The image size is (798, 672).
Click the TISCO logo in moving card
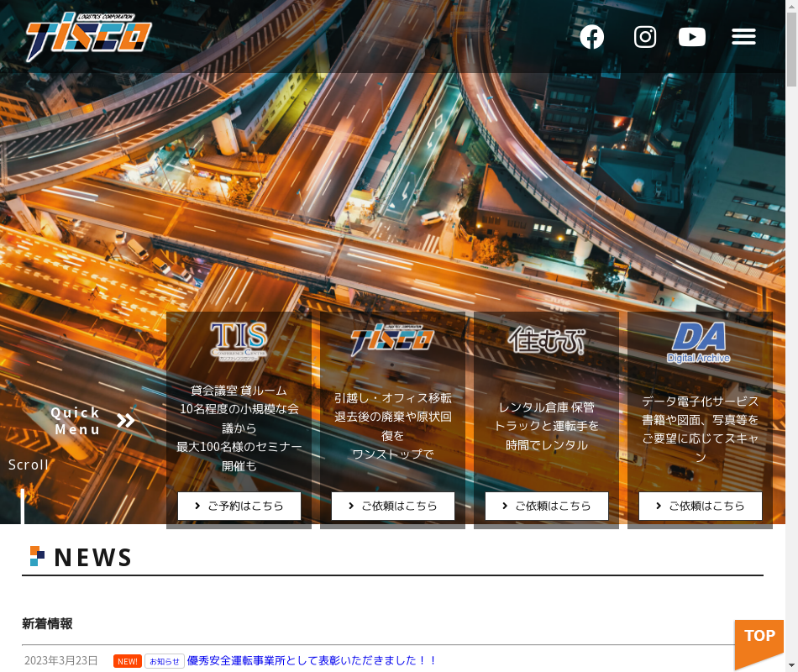[392, 339]
